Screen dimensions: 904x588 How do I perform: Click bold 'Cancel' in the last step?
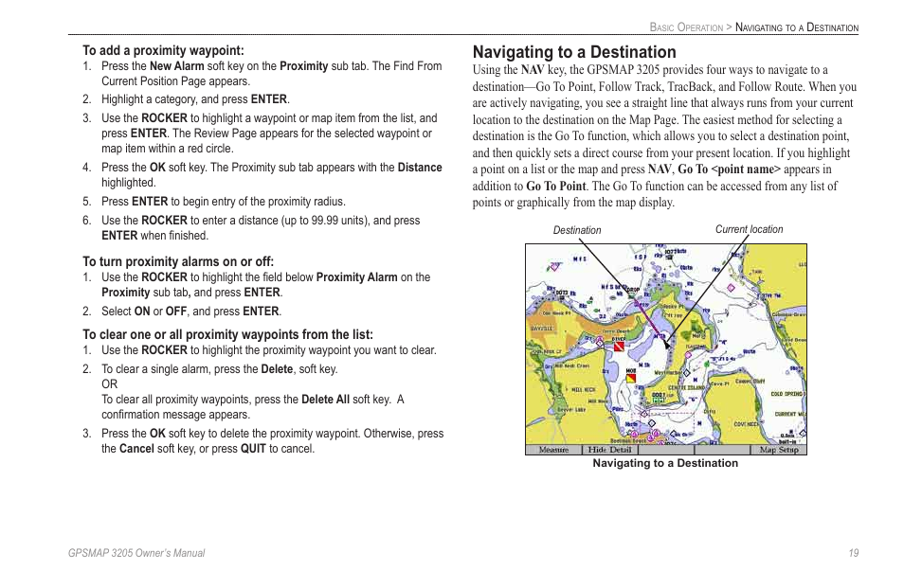pyautogui.click(x=136, y=448)
